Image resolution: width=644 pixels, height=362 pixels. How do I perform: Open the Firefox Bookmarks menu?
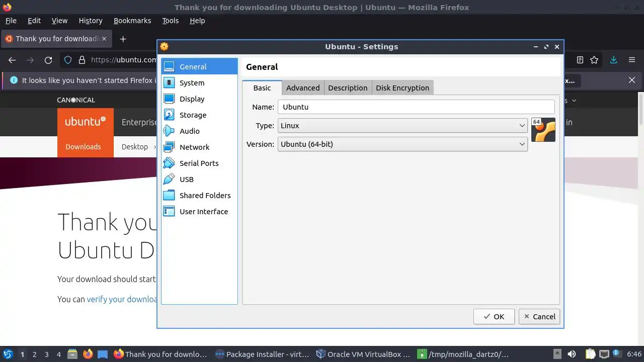[132, 21]
